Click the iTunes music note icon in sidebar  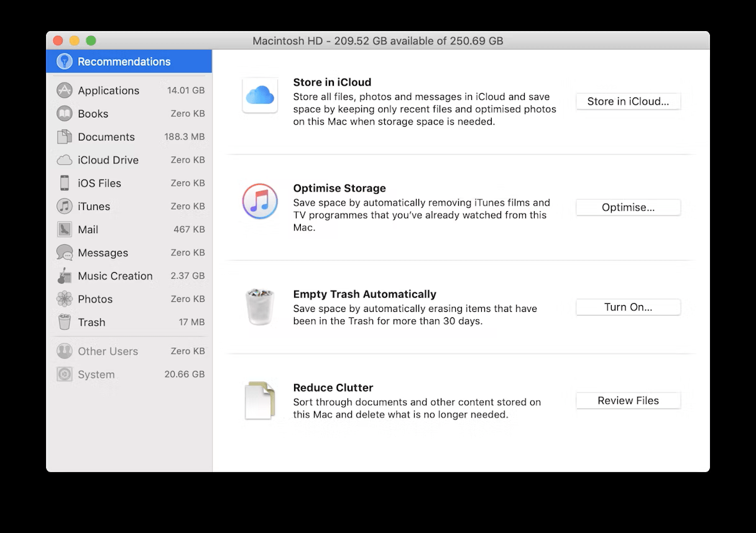pos(65,206)
